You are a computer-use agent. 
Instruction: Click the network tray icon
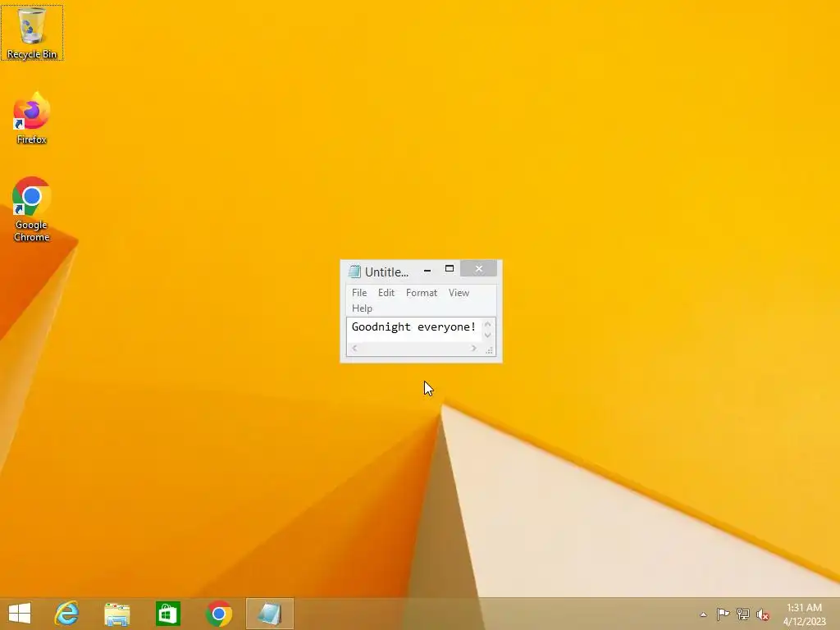pyautogui.click(x=743, y=614)
